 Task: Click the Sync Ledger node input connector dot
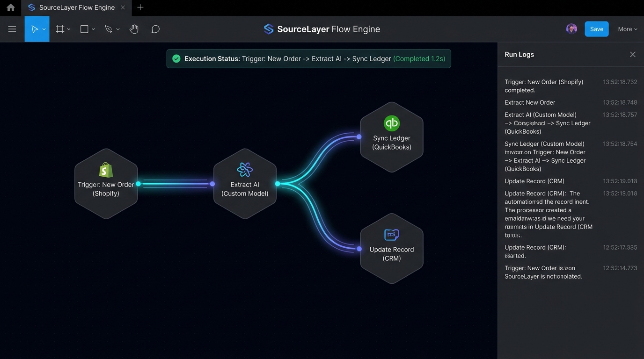pyautogui.click(x=359, y=137)
